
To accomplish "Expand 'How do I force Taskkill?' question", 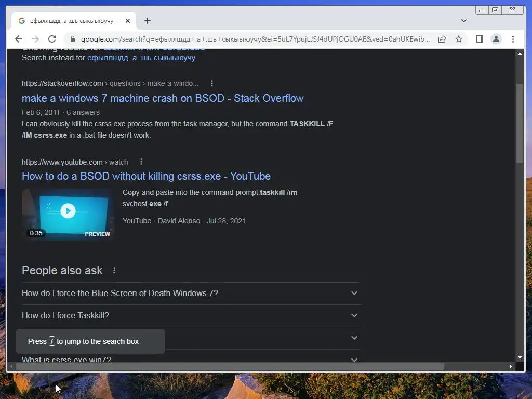I will click(191, 315).
